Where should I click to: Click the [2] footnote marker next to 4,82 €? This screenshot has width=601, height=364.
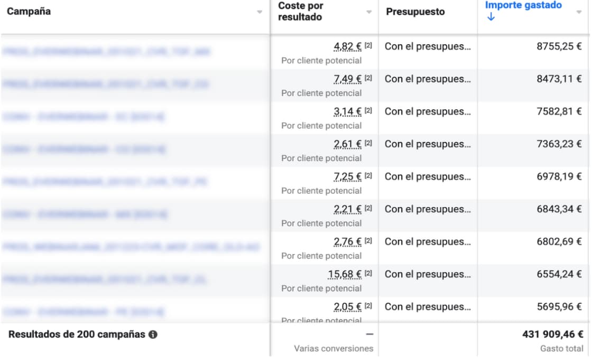tap(368, 46)
